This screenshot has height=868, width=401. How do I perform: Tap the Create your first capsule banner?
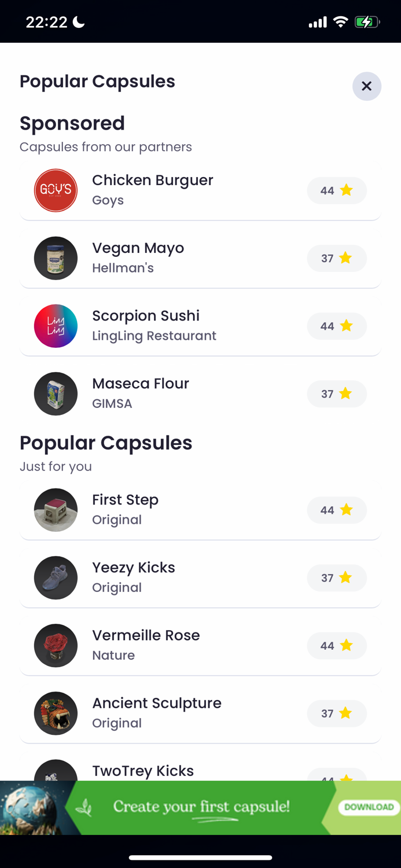(x=200, y=807)
